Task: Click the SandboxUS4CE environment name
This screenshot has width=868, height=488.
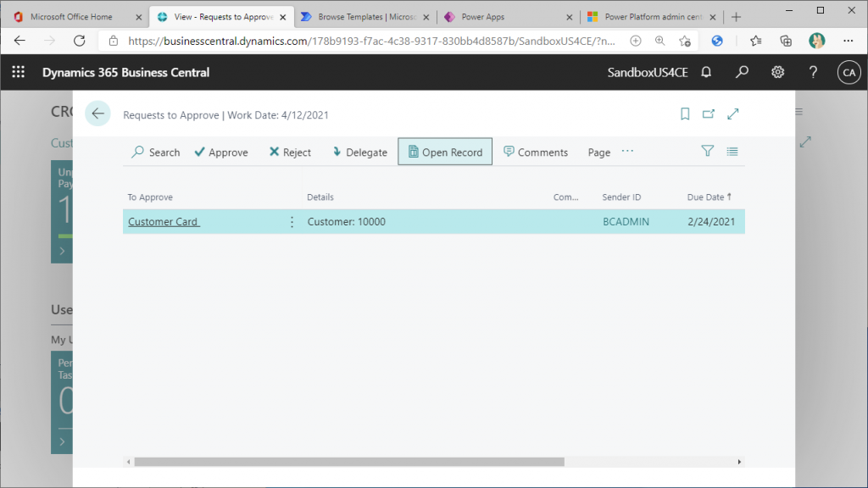Action: (x=648, y=73)
